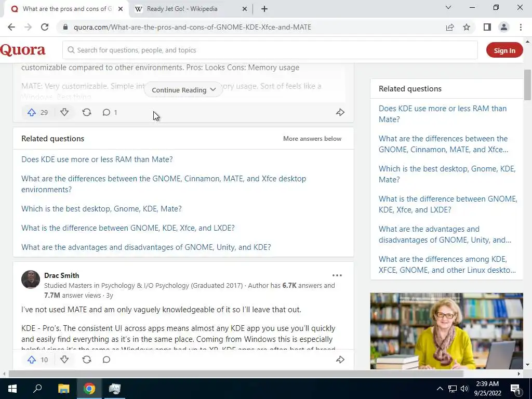Bookmark this page with the star icon
The height and width of the screenshot is (399, 532).
(x=467, y=27)
